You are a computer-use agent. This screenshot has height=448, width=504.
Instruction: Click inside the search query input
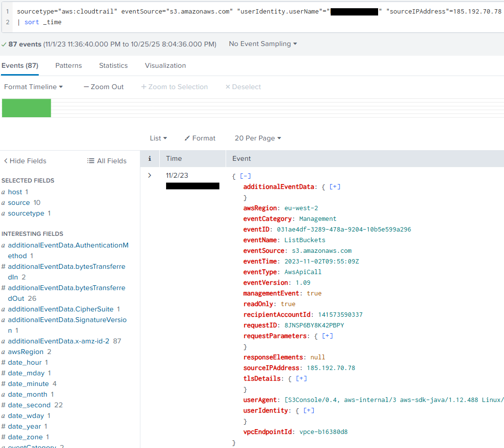click(x=242, y=22)
